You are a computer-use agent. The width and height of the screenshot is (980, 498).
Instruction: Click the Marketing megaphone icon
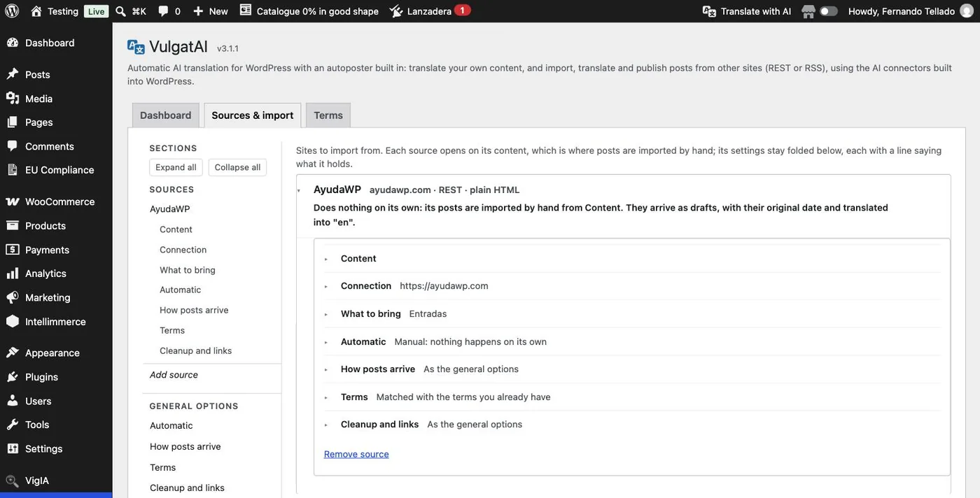[12, 298]
